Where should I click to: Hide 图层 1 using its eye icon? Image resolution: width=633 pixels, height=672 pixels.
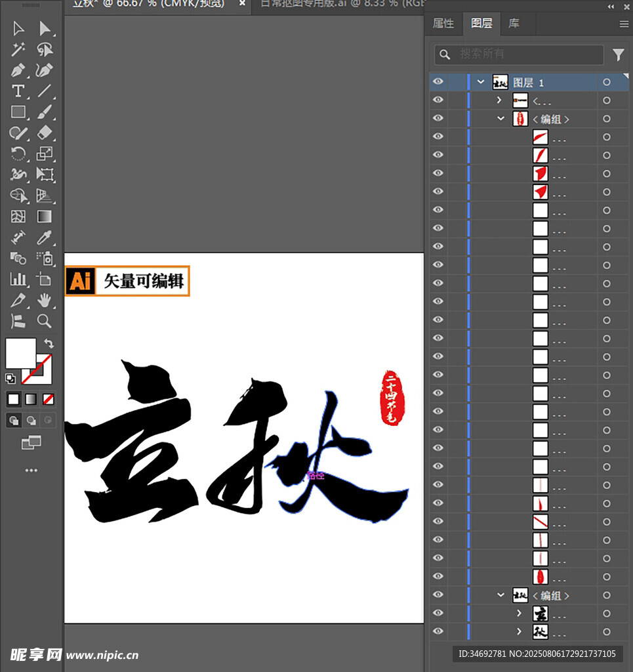coord(438,82)
